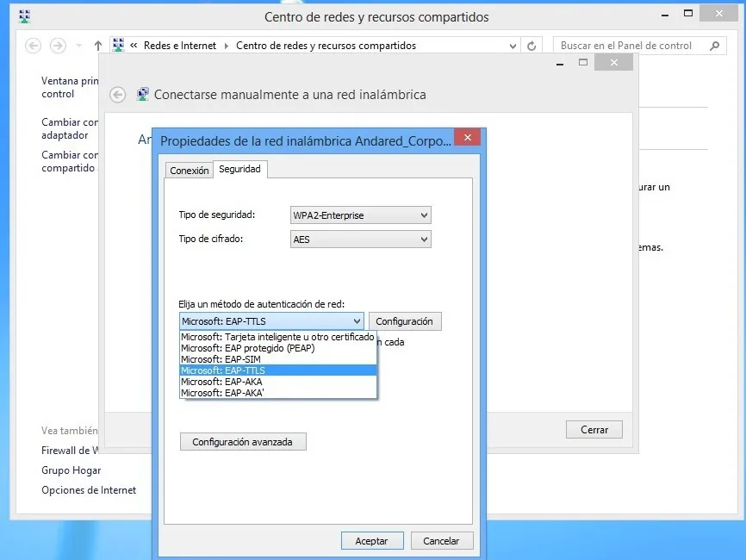This screenshot has width=746, height=560.
Task: Open Opciones de Internet link
Action: (89, 490)
